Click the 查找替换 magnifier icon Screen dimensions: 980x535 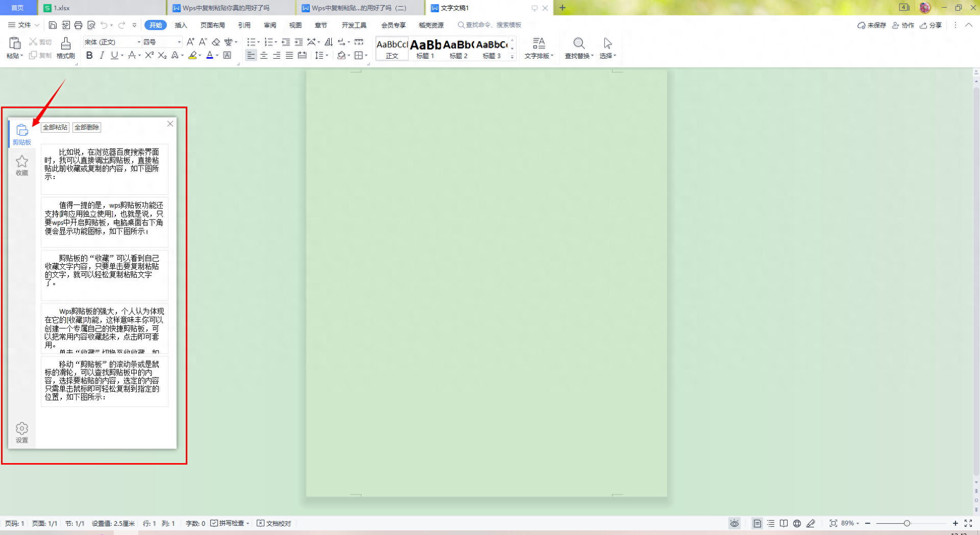pyautogui.click(x=579, y=43)
